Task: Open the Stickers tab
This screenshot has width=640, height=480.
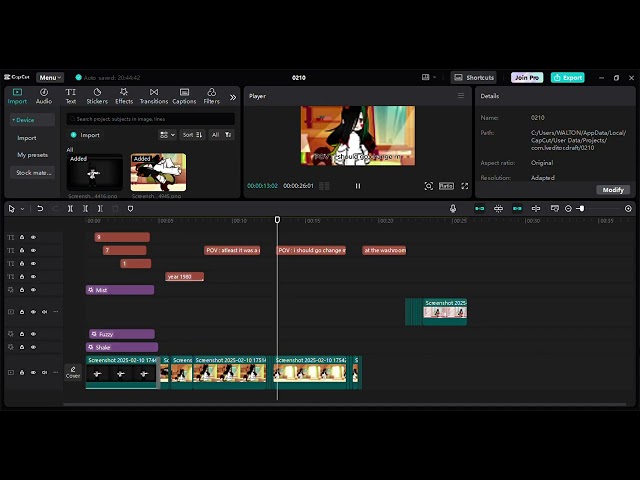Action: [x=97, y=96]
